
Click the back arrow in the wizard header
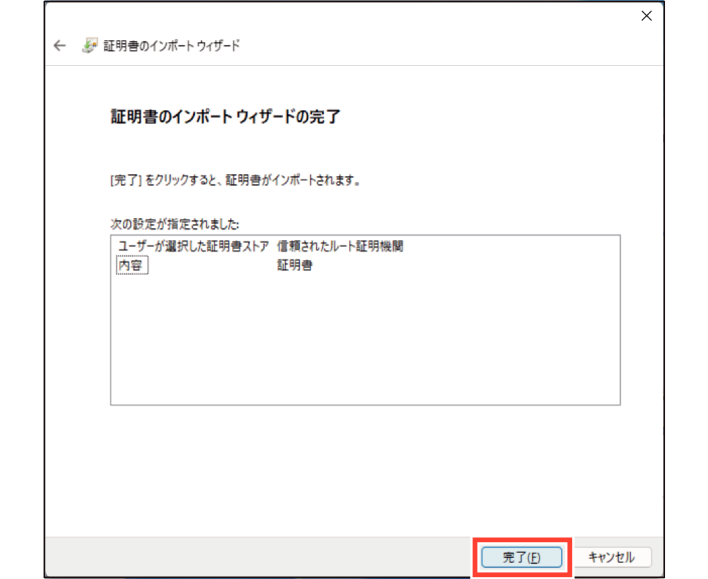60,46
